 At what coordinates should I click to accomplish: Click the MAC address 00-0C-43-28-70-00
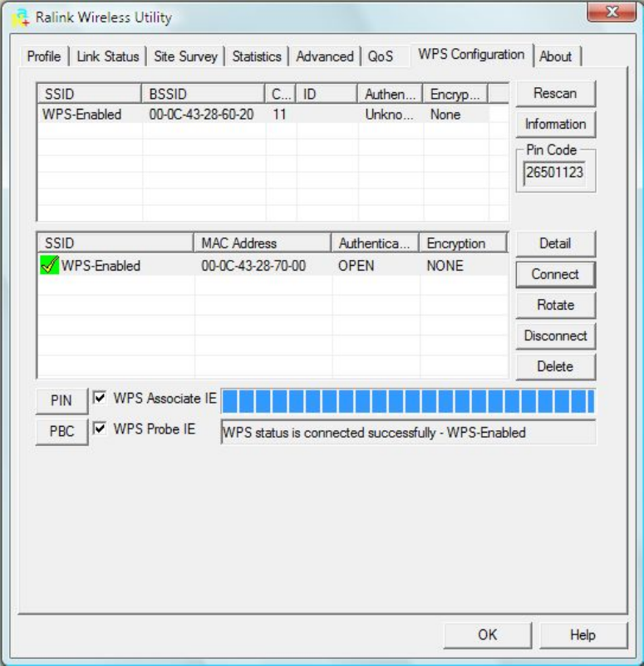coord(253,266)
